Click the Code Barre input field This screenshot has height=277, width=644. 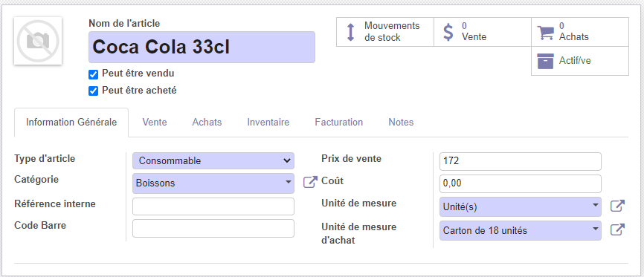[x=213, y=228]
